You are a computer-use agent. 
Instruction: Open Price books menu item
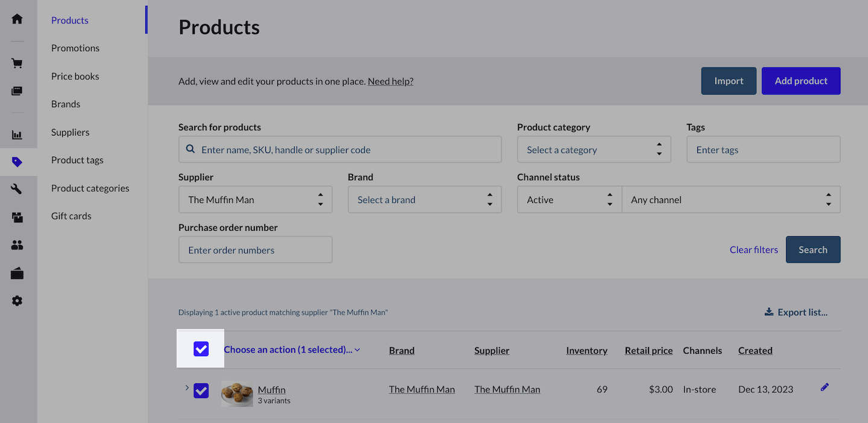click(x=75, y=77)
